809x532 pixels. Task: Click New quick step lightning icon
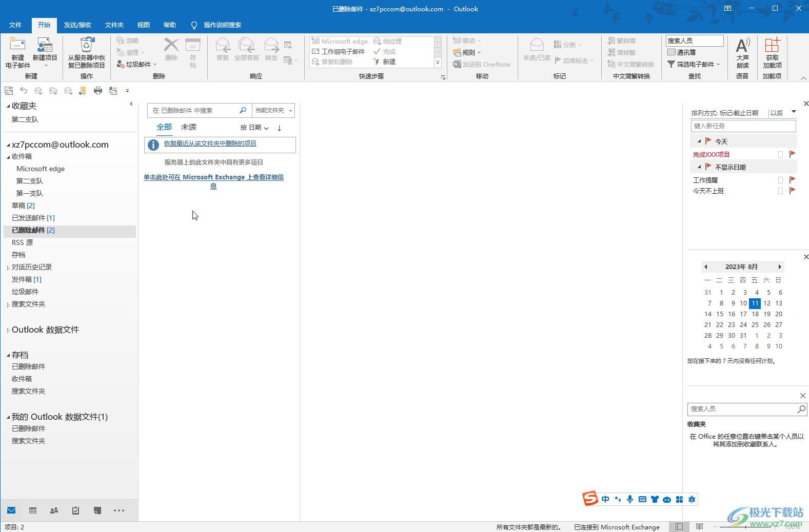tap(377, 62)
